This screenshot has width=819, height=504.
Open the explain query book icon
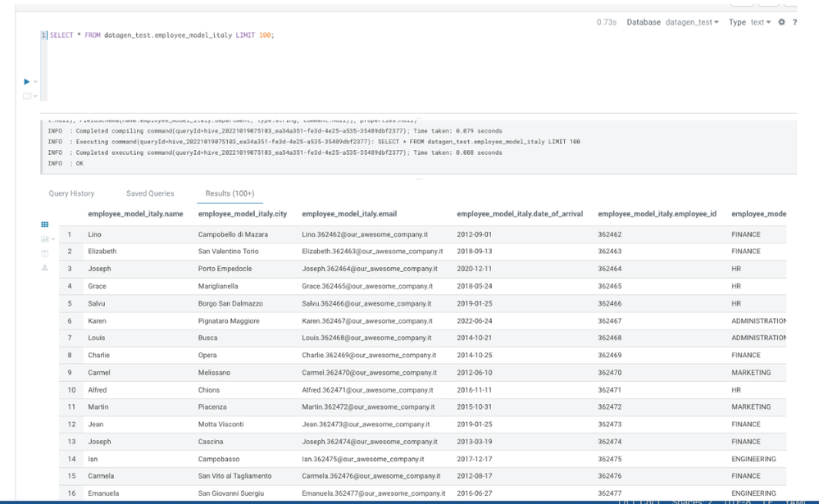click(26, 96)
